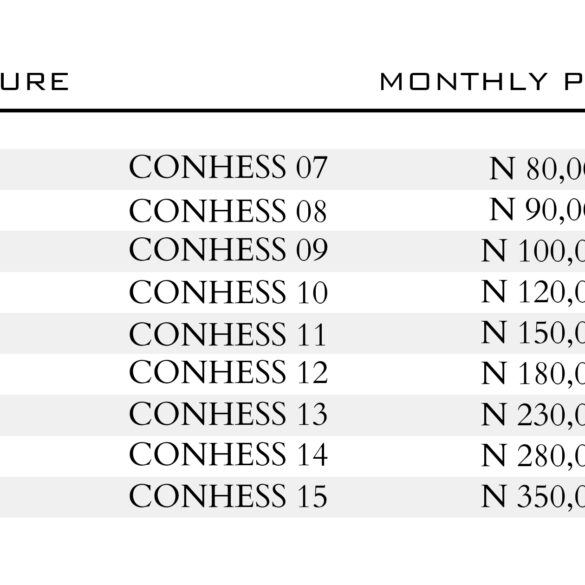Viewport: 585px width, 585px height.
Task: Click the N 120,0 amount for CONHESS 10
Action: pos(533,292)
